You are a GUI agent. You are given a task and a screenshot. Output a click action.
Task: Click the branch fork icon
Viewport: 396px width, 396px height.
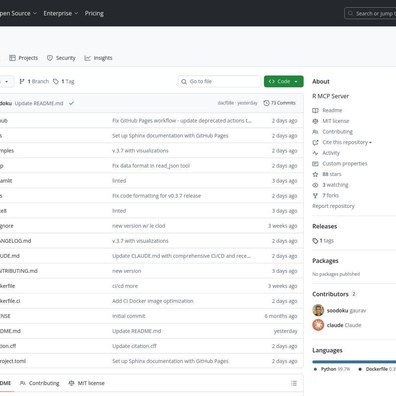pos(22,81)
